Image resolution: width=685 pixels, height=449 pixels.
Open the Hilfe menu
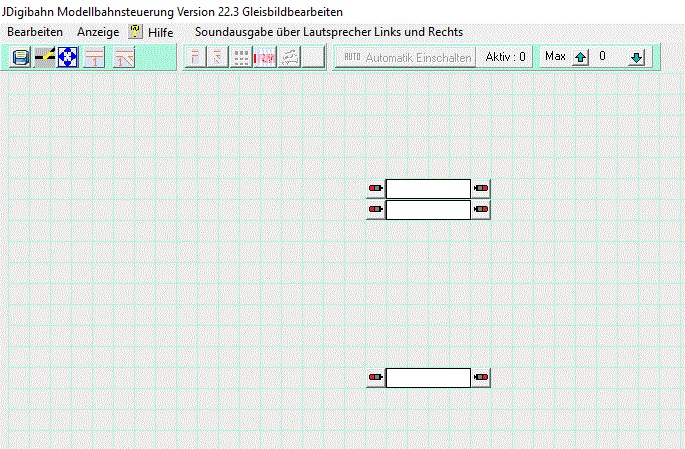[x=160, y=32]
